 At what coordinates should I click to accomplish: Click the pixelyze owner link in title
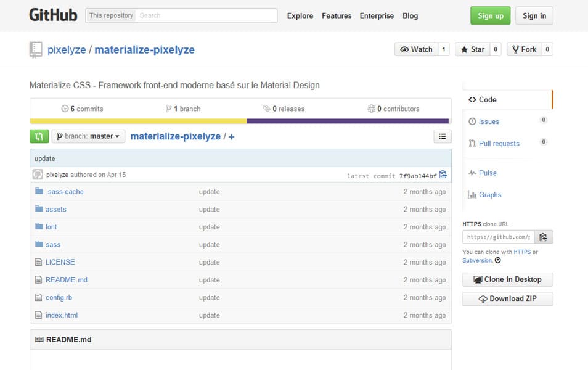coord(67,50)
